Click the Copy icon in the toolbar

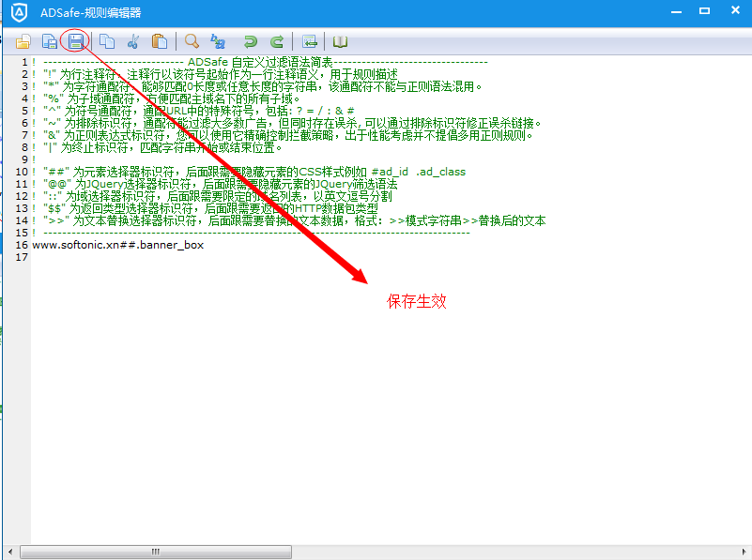pyautogui.click(x=107, y=41)
